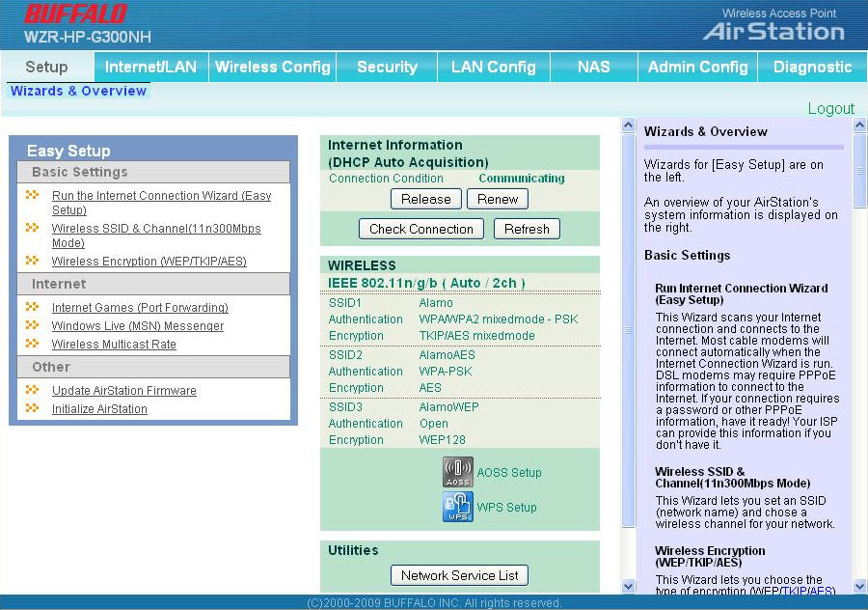
Task: Click the AOSS Setup text link
Action: pyautogui.click(x=509, y=473)
